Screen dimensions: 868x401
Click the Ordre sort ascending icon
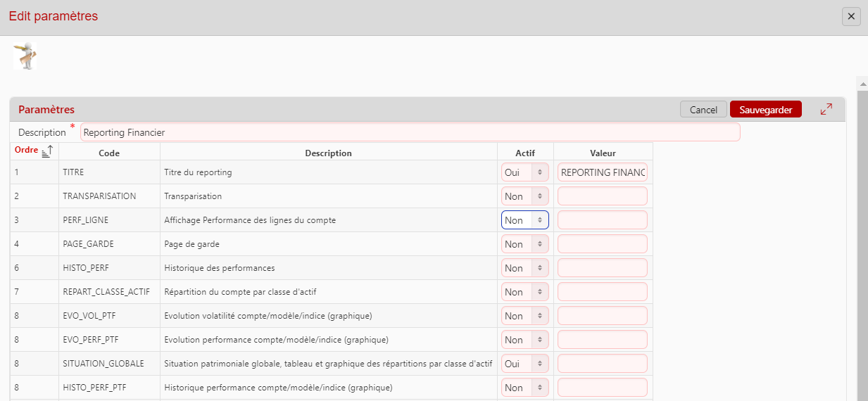[x=47, y=151]
